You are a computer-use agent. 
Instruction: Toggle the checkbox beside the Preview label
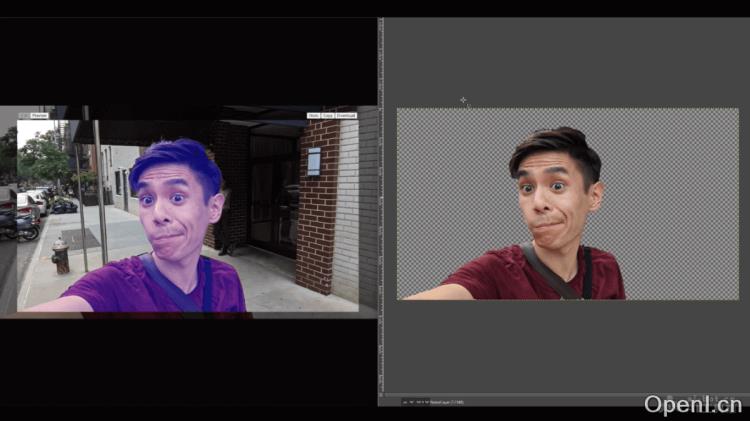point(26,116)
